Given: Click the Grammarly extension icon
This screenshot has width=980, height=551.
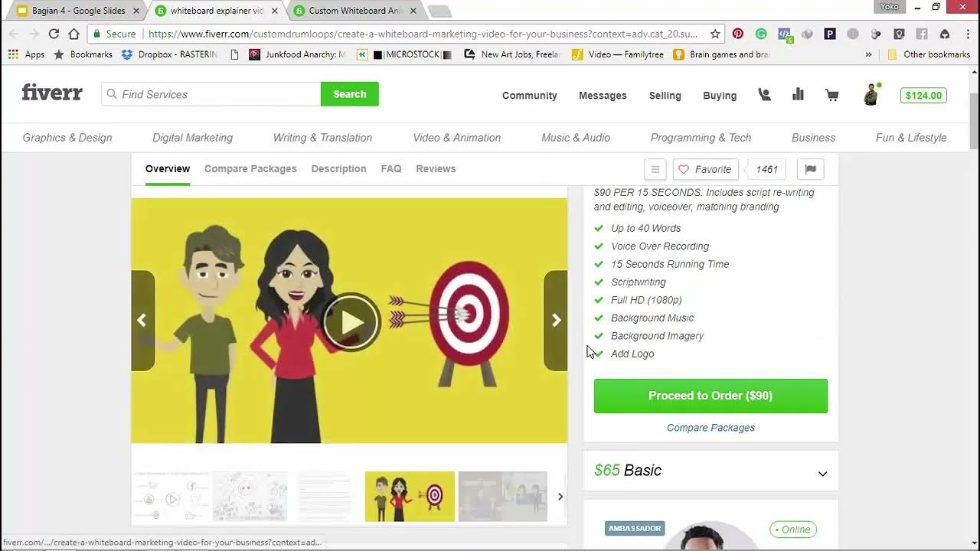Looking at the screenshot, I should click(760, 34).
